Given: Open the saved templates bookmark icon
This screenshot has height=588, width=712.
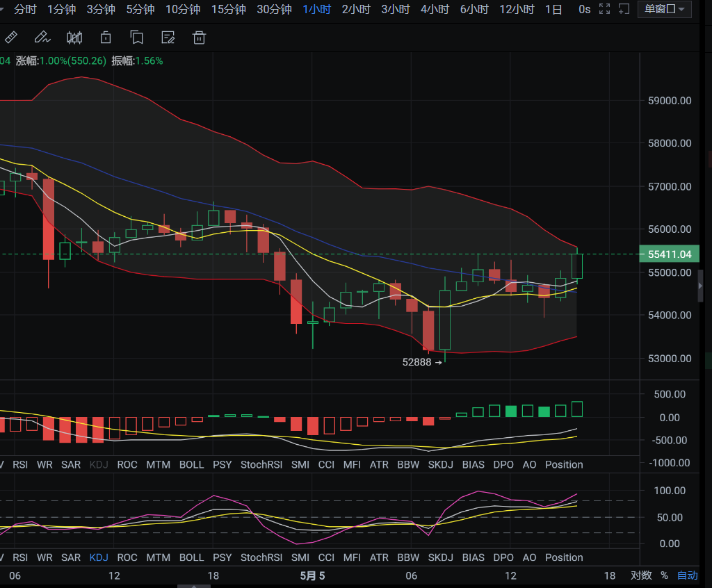Looking at the screenshot, I should [x=136, y=37].
